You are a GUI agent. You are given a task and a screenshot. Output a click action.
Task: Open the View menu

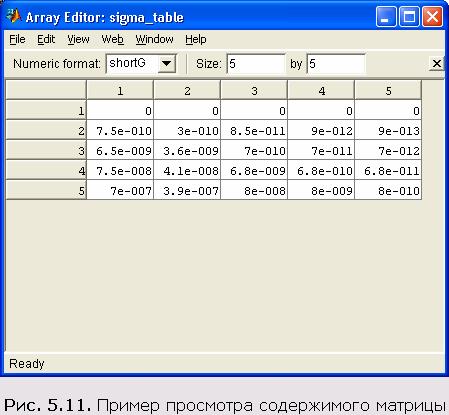pos(78,39)
